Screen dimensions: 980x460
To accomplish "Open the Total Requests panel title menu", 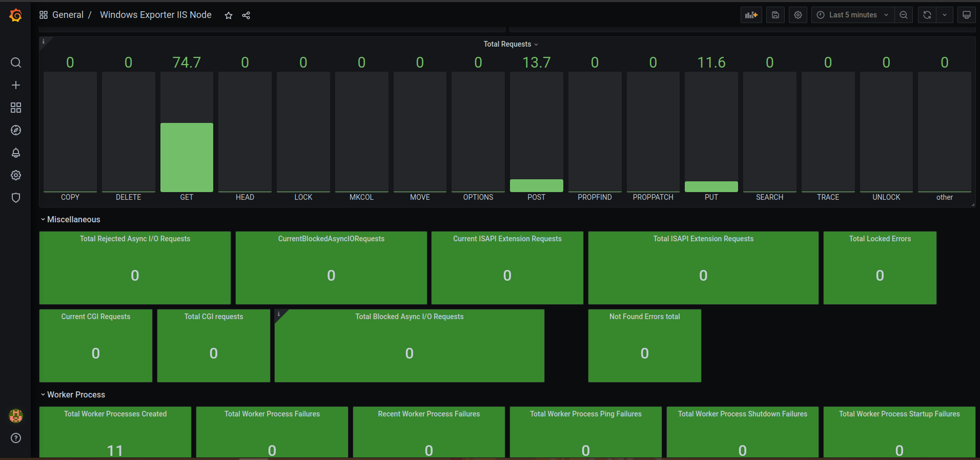I will pyautogui.click(x=511, y=44).
